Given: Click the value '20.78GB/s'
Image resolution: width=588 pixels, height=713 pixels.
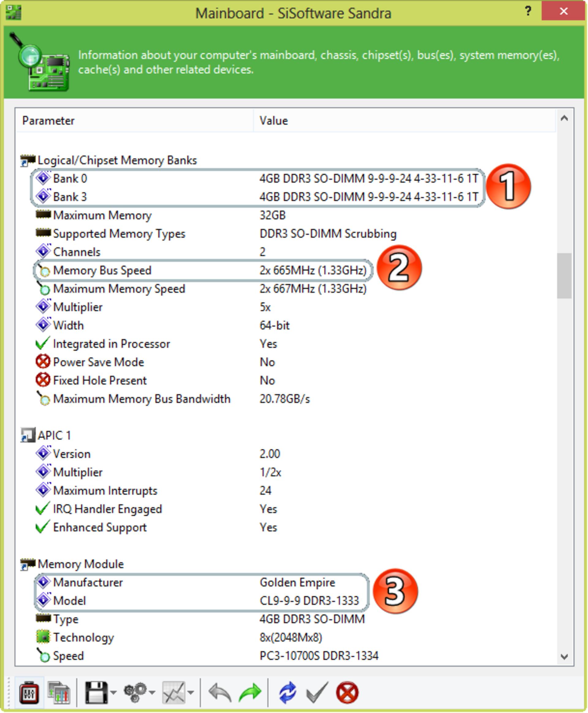Looking at the screenshot, I should (x=285, y=399).
